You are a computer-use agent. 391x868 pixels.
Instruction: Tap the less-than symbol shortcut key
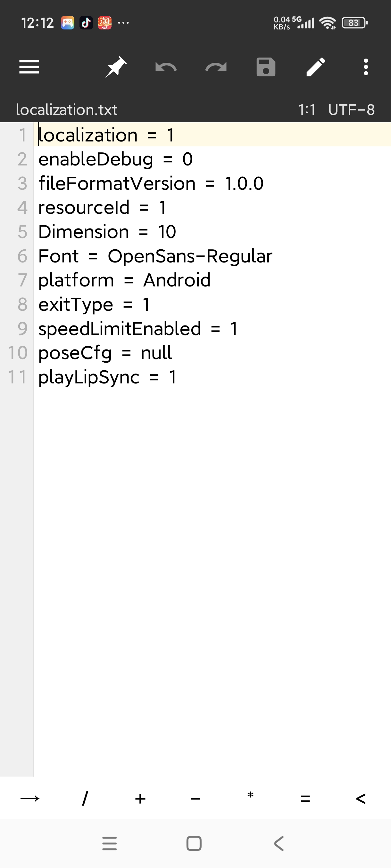point(361,798)
